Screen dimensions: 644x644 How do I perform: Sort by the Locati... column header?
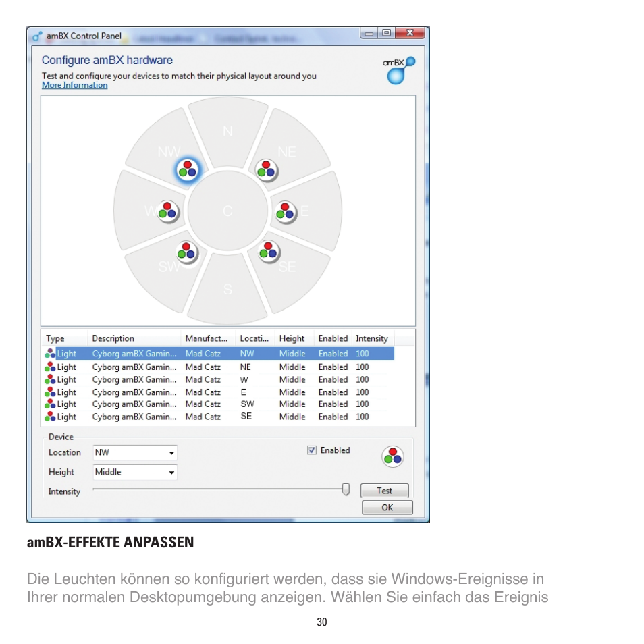coord(254,338)
